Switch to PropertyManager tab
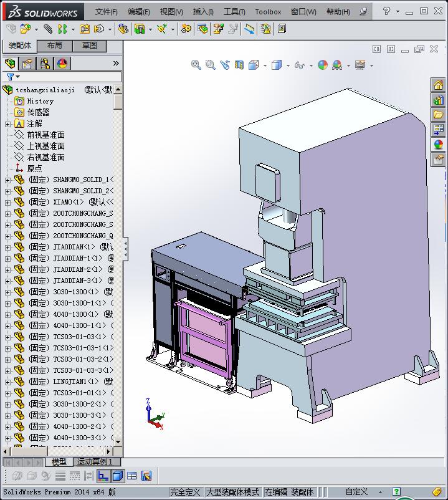 click(27, 64)
